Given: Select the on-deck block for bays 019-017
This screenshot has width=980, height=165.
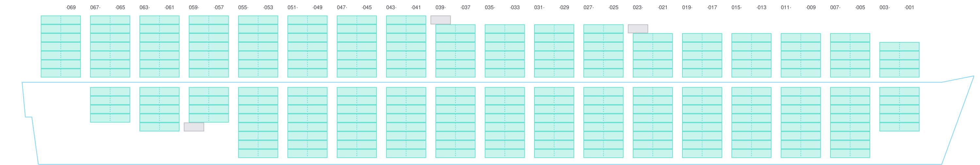Looking at the screenshot, I should pyautogui.click(x=702, y=55).
